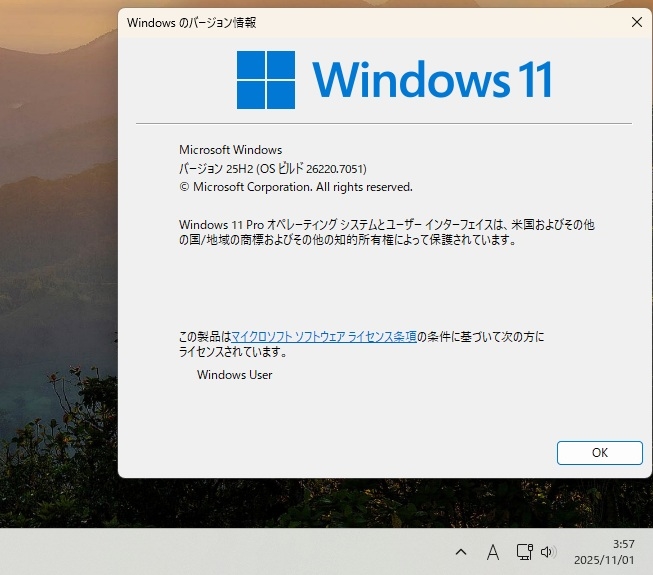Open the network status tray icon
This screenshot has width=653, height=575.
click(x=525, y=552)
